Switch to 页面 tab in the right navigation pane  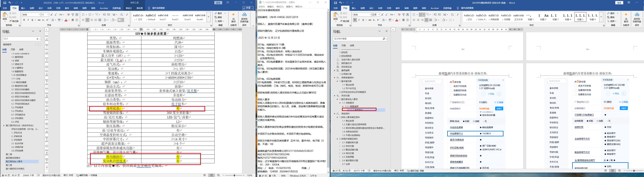[344, 45]
